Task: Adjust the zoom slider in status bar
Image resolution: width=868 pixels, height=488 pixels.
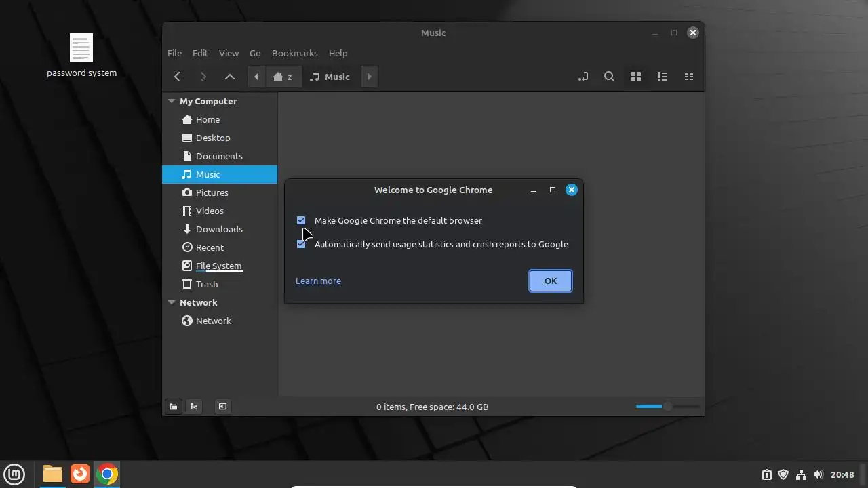Action: (x=667, y=406)
